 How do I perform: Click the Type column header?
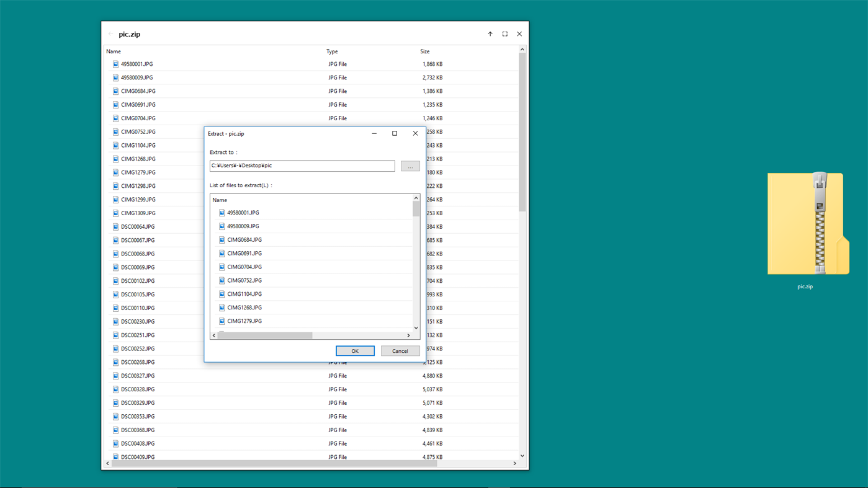click(331, 51)
